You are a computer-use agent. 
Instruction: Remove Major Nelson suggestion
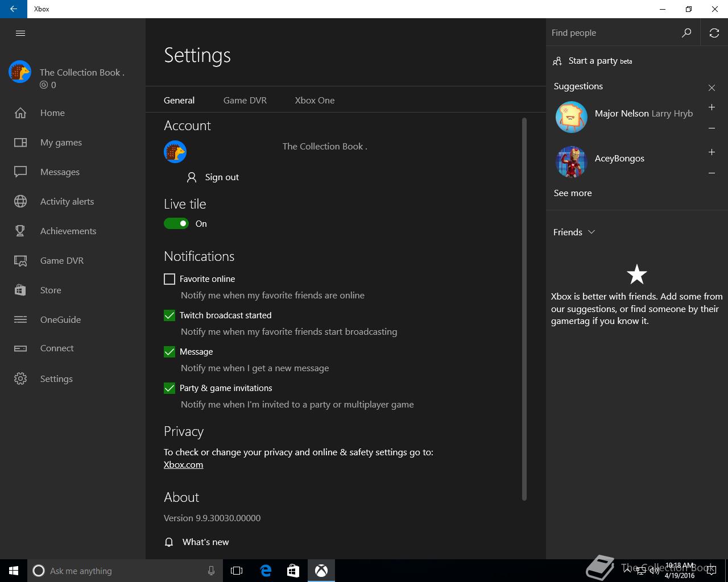tap(712, 128)
